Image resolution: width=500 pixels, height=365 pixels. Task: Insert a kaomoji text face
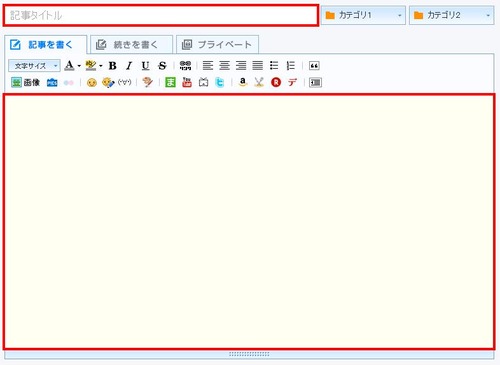click(125, 82)
